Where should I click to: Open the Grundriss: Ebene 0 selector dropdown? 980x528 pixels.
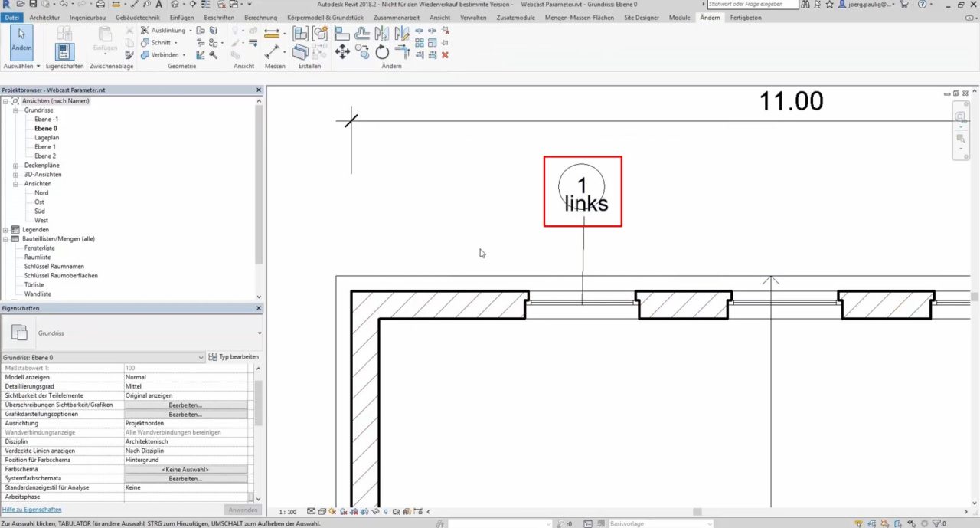tap(201, 357)
